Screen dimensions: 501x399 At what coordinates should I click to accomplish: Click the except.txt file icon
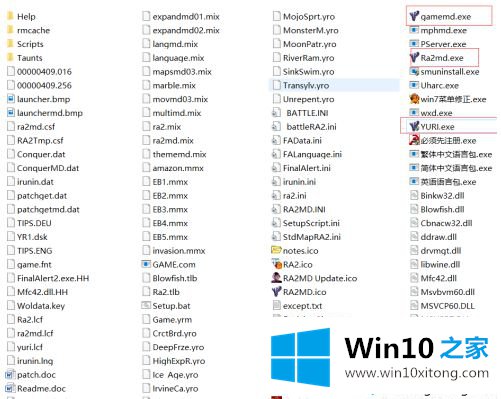click(x=277, y=305)
